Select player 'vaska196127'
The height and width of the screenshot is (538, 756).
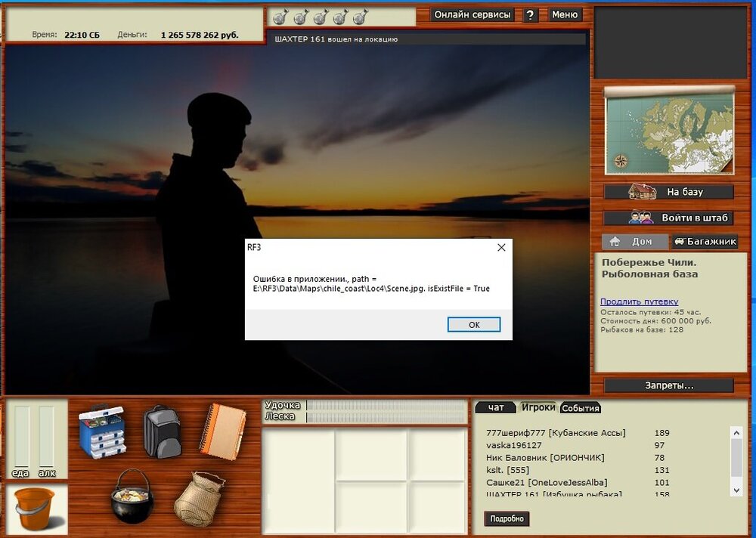click(514, 446)
